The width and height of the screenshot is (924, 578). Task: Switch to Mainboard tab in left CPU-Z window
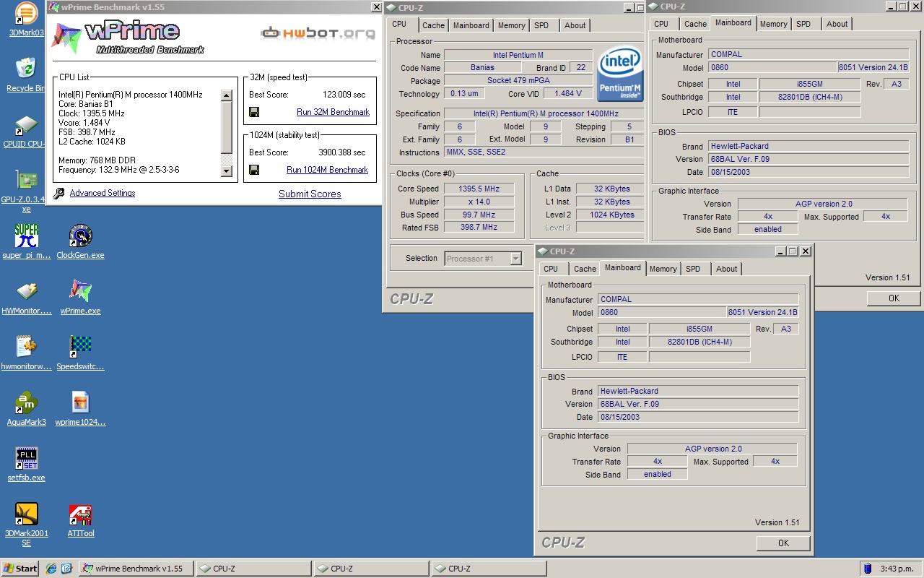pos(471,25)
